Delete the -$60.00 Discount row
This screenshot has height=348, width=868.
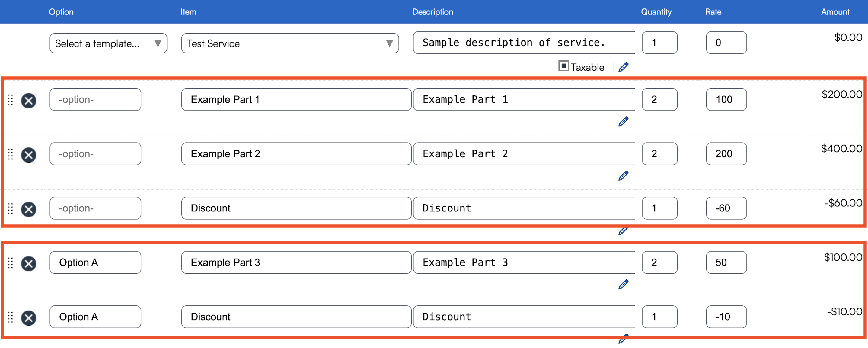click(x=29, y=209)
